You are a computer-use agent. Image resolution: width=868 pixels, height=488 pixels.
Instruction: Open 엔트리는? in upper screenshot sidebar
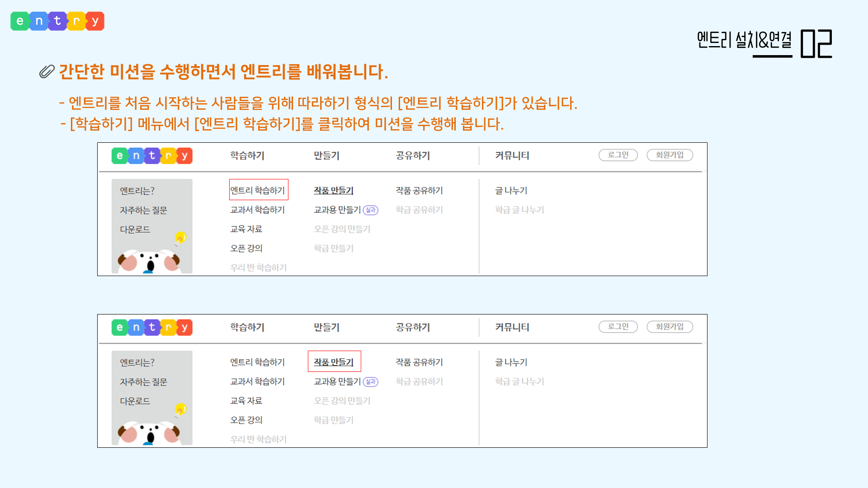(137, 191)
